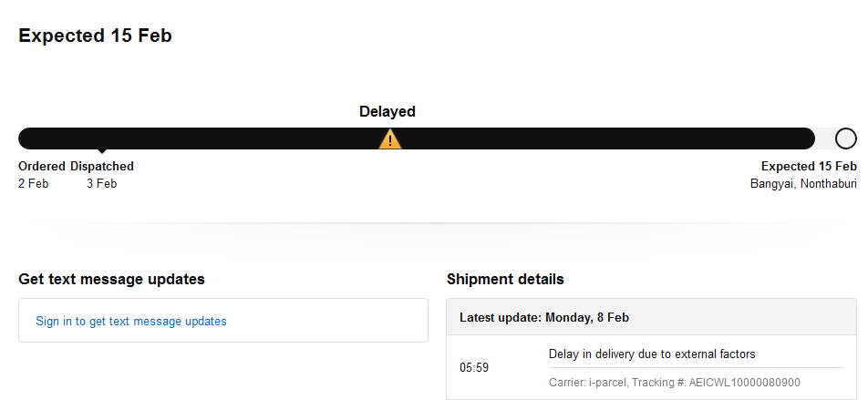Screen dimensions: 868x400
Task: Select the Delayed status label
Action: coord(387,111)
